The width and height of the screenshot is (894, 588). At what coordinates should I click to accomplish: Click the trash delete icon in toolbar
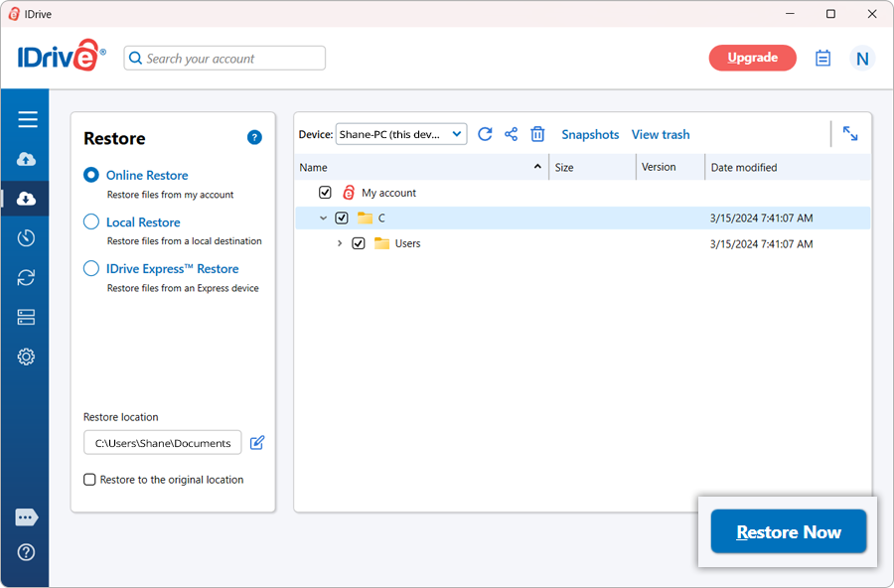click(x=537, y=134)
